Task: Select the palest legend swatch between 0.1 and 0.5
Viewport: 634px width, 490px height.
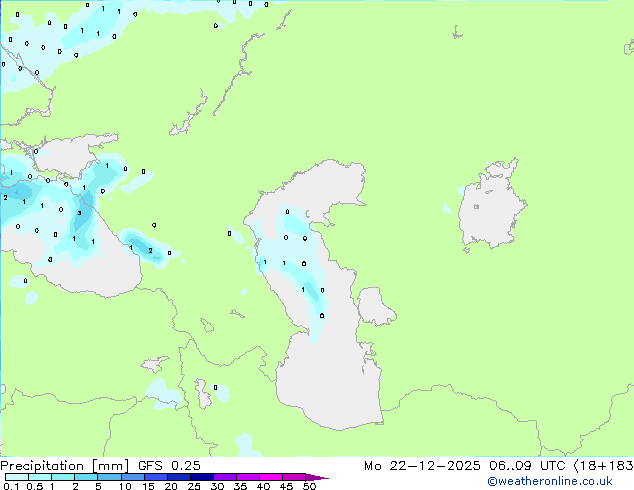Action: click(x=17, y=477)
